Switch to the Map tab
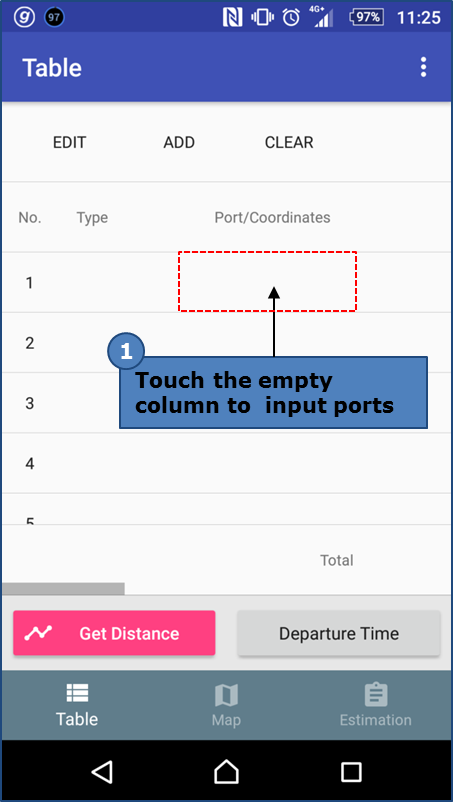453x802 pixels. tap(226, 706)
